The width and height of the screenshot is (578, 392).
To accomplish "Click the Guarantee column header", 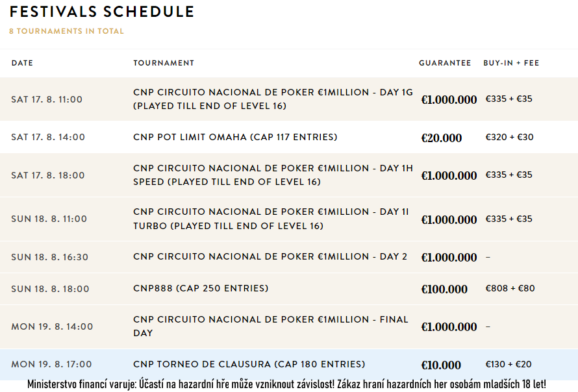I will tap(445, 63).
